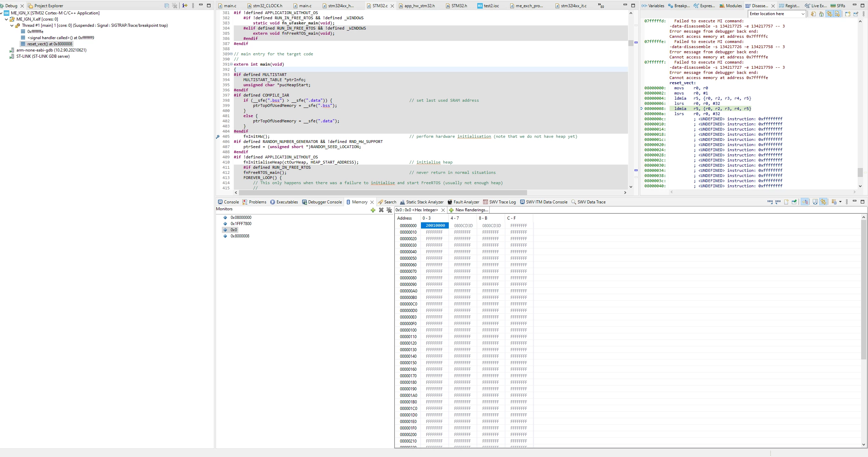The width and height of the screenshot is (868, 457).
Task: Toggle split pane icon in Memory view
Action: point(815,202)
